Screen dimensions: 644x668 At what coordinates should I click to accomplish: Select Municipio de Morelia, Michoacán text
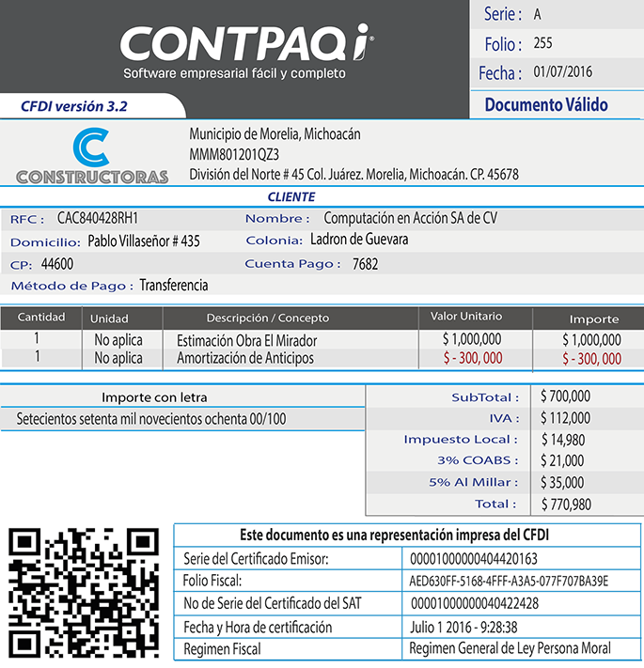(x=275, y=134)
